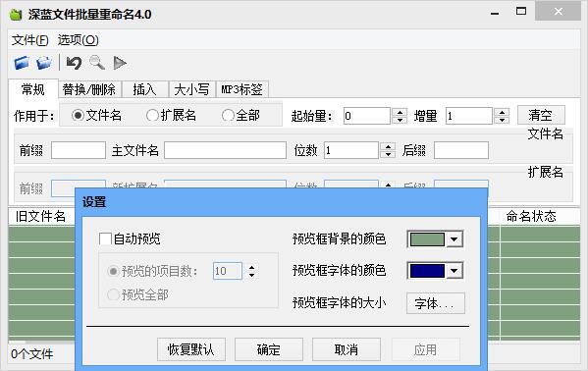Click the dark blue font color swatch

tap(427, 271)
